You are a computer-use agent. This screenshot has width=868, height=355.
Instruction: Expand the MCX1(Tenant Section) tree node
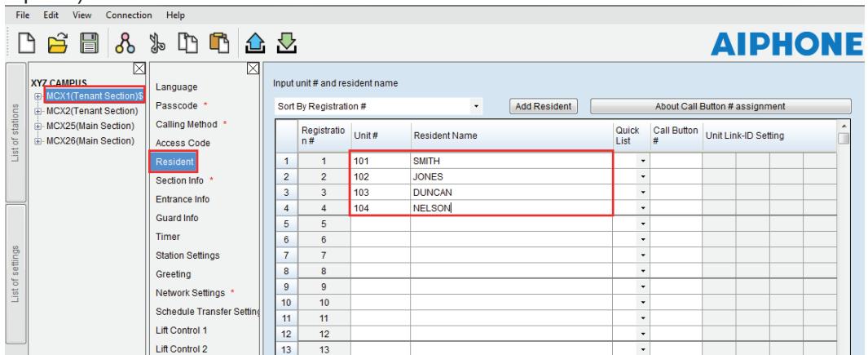tap(37, 96)
